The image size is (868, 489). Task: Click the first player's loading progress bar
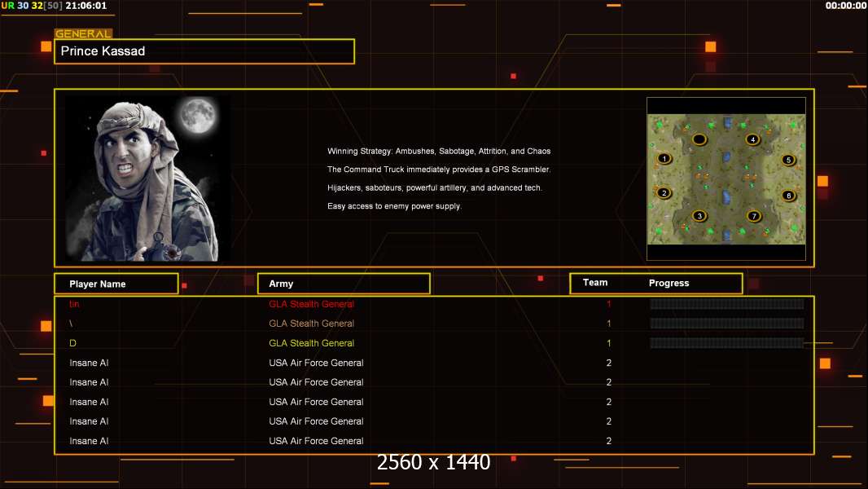pyautogui.click(x=727, y=303)
